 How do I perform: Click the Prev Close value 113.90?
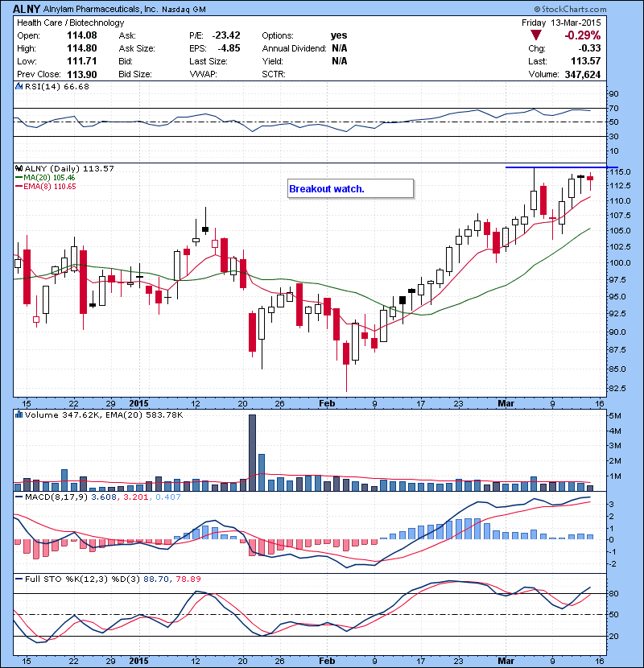(82, 75)
